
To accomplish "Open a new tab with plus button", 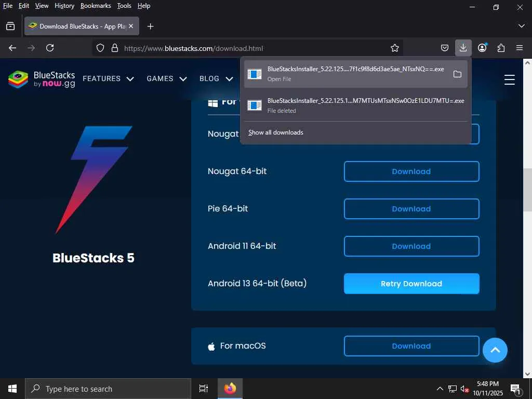I will click(150, 26).
